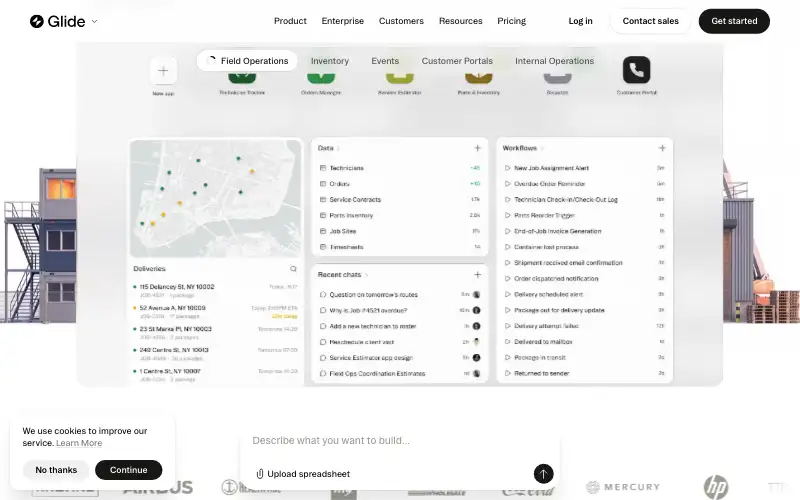Click play icon for Overdue Order Reminder
This screenshot has height=500, width=800.
[x=507, y=184]
